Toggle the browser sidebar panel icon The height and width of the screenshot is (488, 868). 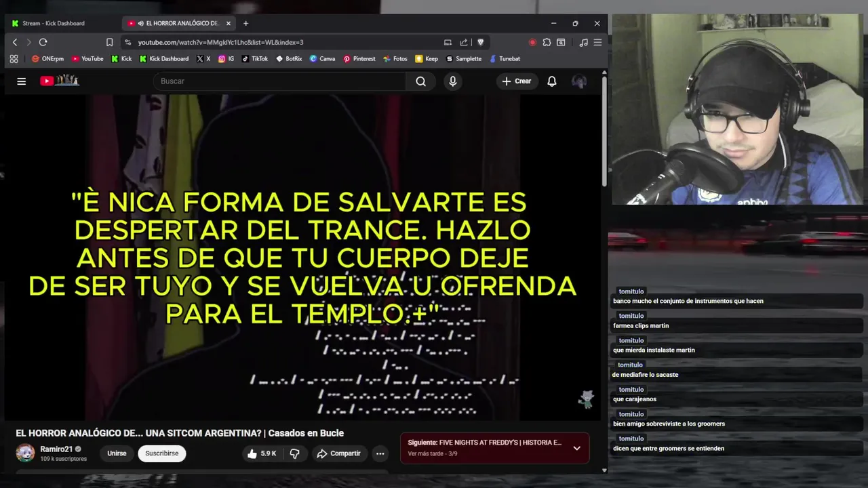[561, 42]
